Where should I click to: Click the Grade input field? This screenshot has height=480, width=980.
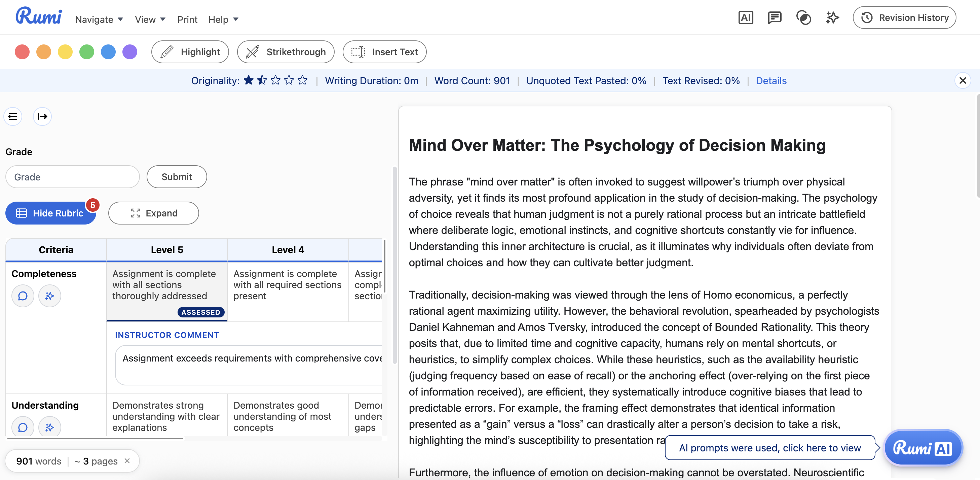[x=72, y=177]
